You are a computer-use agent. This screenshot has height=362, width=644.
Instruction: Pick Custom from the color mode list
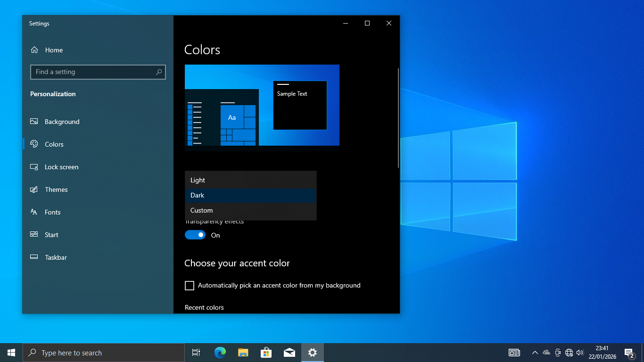point(250,210)
